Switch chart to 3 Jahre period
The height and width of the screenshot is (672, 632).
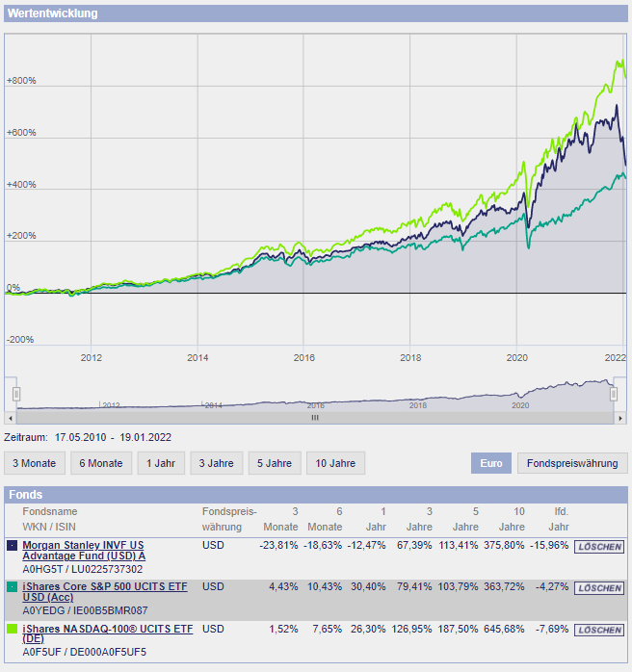217,463
